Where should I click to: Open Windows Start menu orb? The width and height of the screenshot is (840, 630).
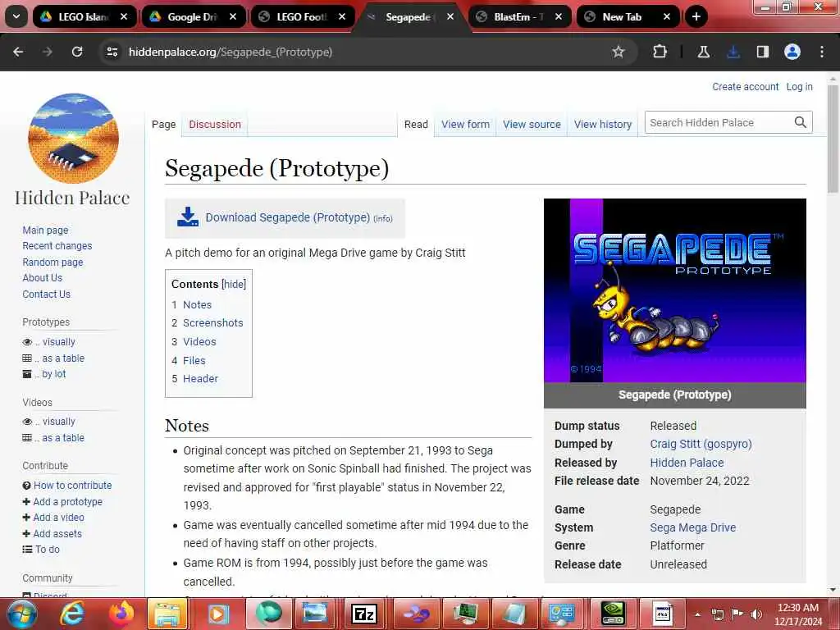pyautogui.click(x=21, y=614)
